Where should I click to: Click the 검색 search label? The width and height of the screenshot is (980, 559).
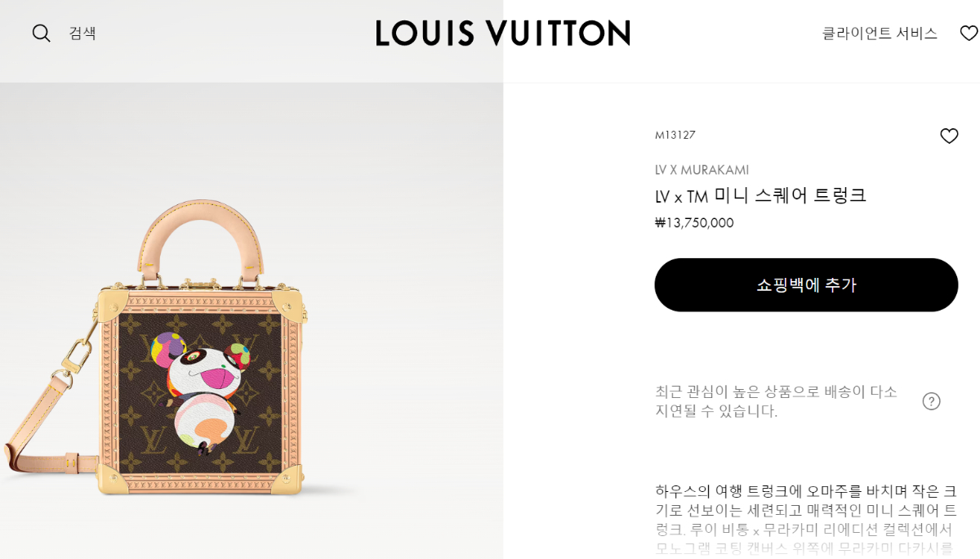point(82,34)
